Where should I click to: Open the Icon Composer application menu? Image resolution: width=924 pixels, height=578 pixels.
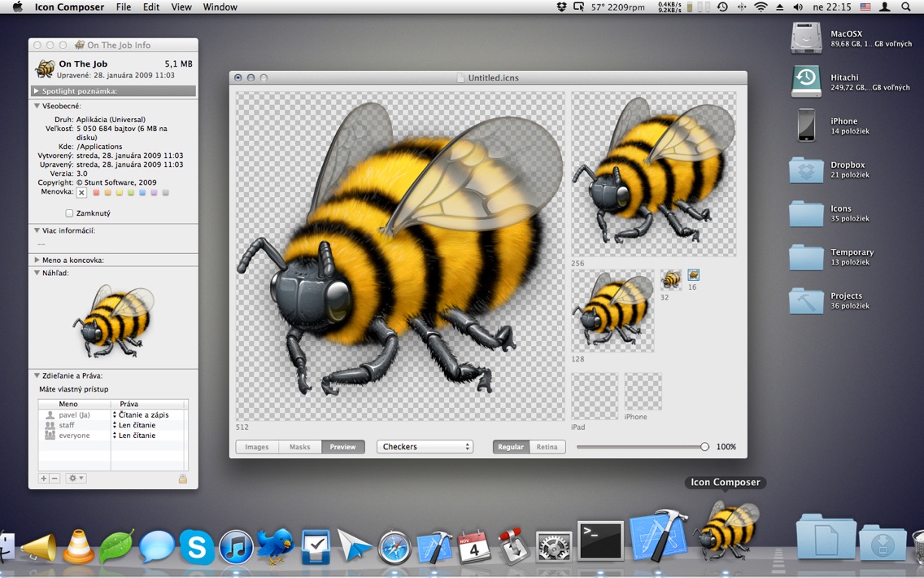(69, 7)
